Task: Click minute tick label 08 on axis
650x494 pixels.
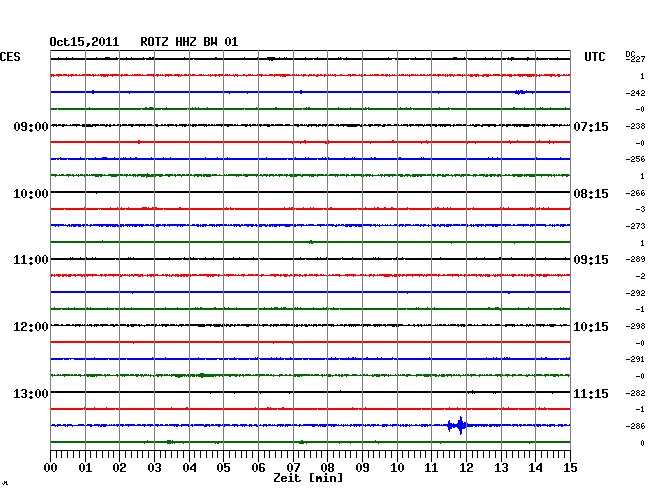Action: pyautogui.click(x=327, y=467)
